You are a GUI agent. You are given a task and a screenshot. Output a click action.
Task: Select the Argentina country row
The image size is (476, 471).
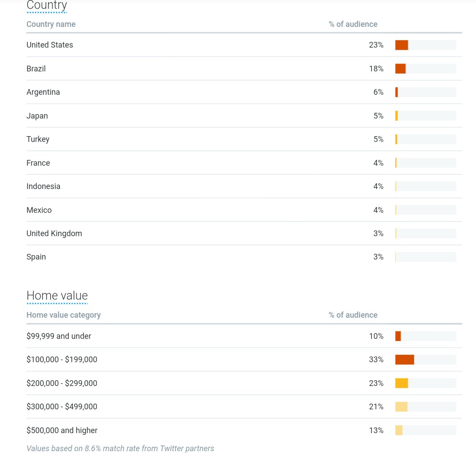(244, 92)
